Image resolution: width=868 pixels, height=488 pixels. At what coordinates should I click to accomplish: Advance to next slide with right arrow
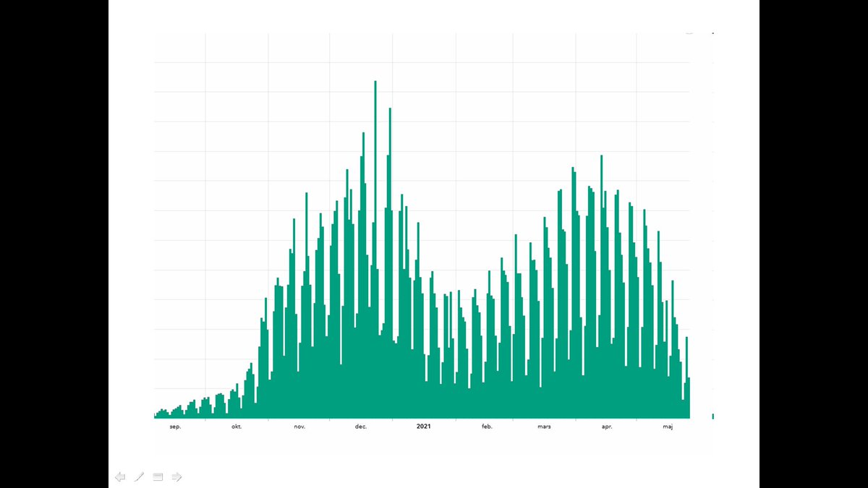[x=176, y=476]
